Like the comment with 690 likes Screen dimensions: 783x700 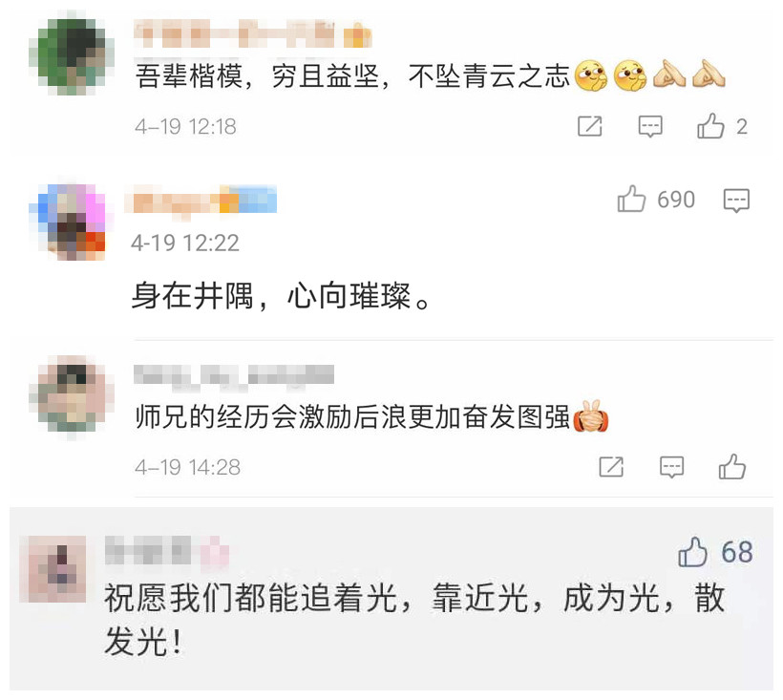click(x=632, y=200)
